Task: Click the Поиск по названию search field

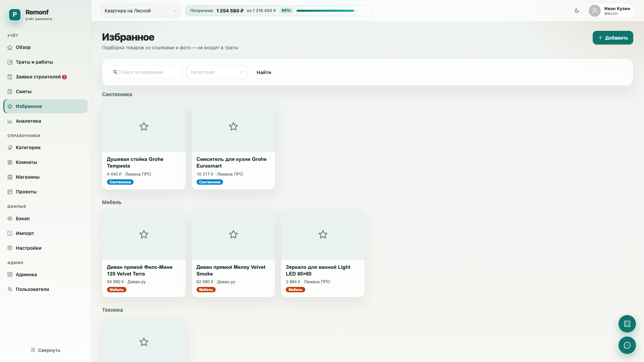Action: [146, 72]
